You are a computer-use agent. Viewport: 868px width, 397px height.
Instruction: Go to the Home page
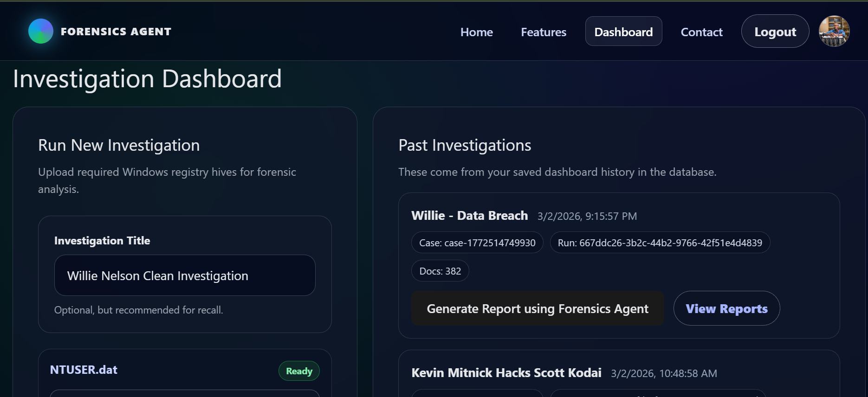point(476,32)
